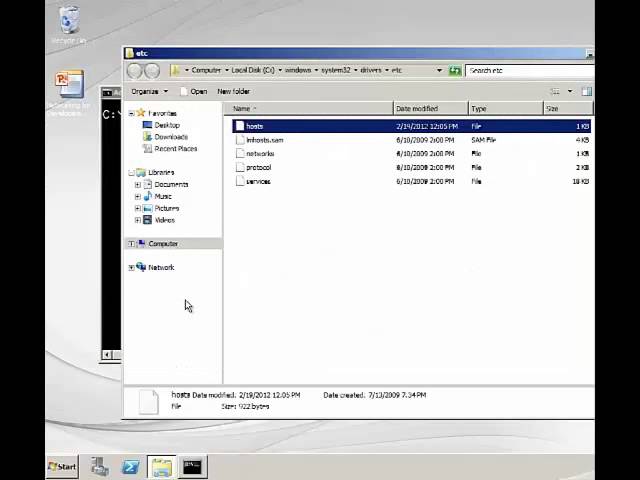This screenshot has height=480, width=640.
Task: Select Network in navigation pane
Action: [161, 268]
